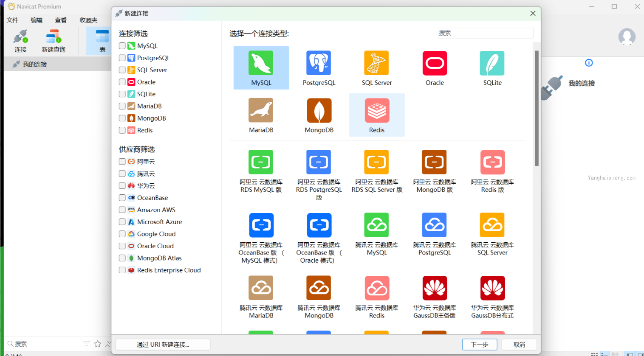Check the 华为云 vendor filter

coord(122,185)
